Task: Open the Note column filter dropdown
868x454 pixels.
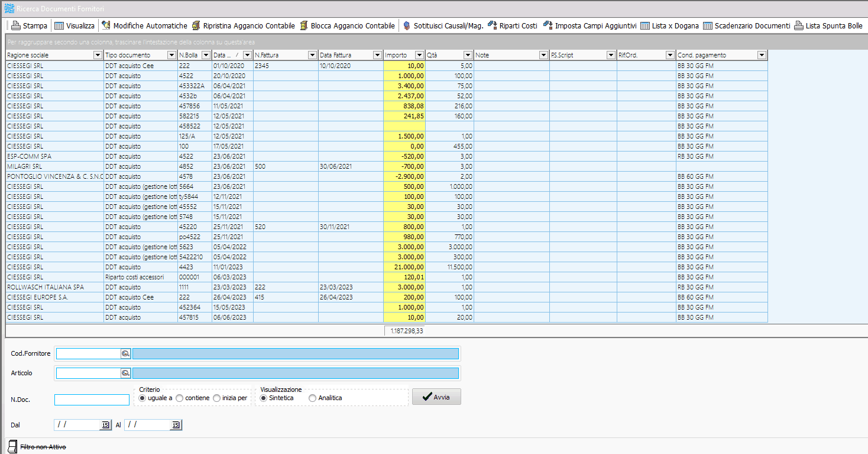Action: (543, 55)
